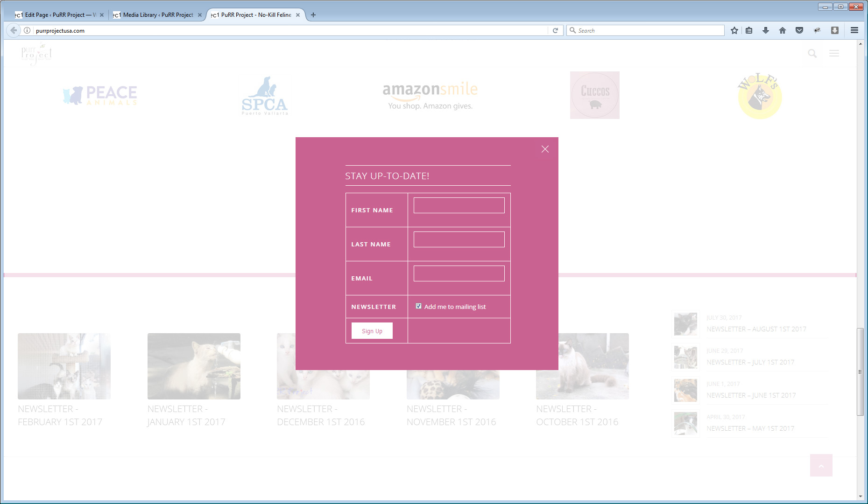
Task: Click the page vertical scrollbar thumb
Action: 860,372
